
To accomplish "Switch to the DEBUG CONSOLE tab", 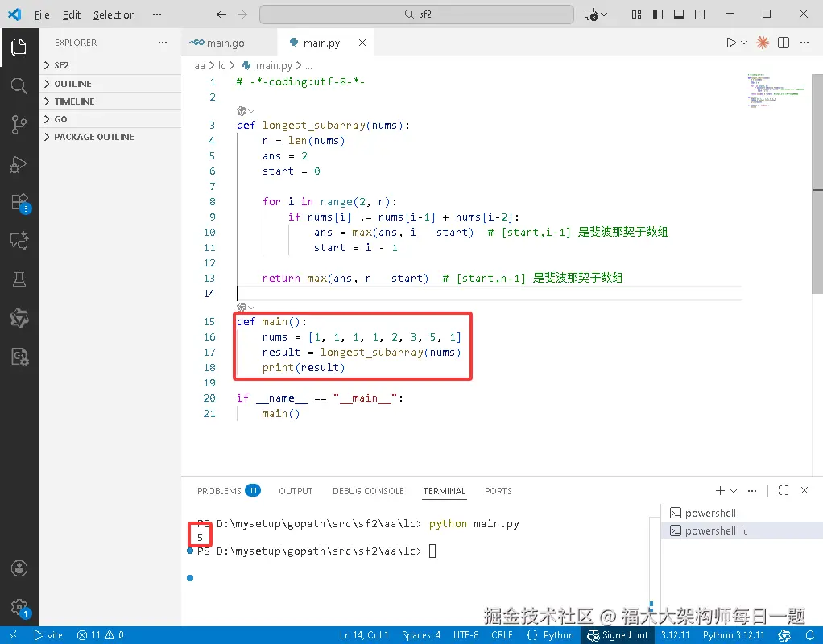I will 368,491.
